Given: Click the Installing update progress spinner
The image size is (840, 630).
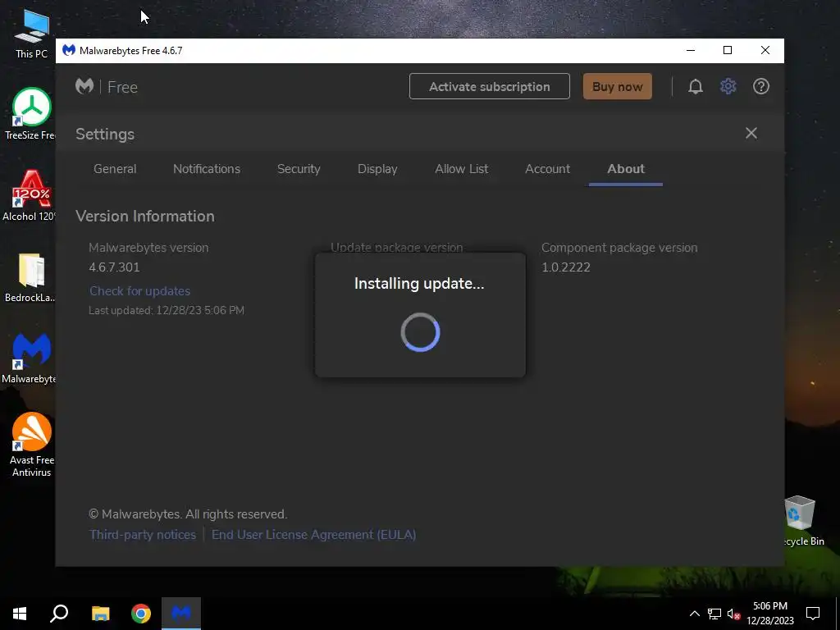Looking at the screenshot, I should [420, 332].
